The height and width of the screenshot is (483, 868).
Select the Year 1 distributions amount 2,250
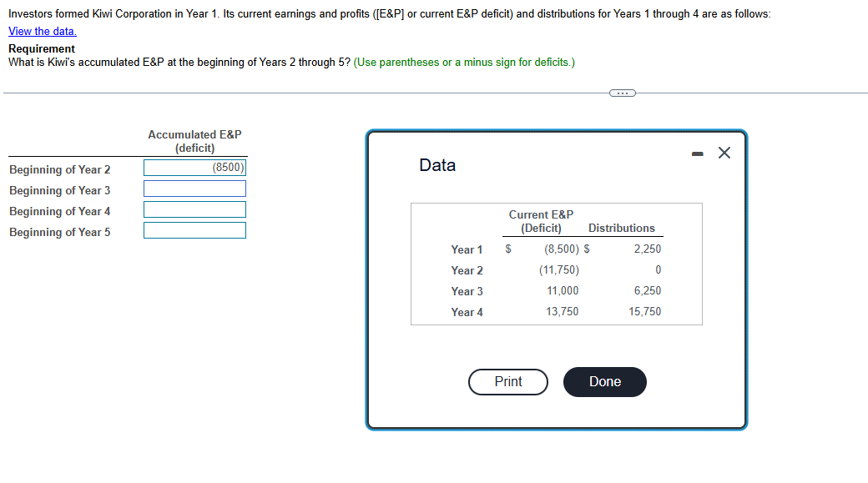tap(649, 249)
